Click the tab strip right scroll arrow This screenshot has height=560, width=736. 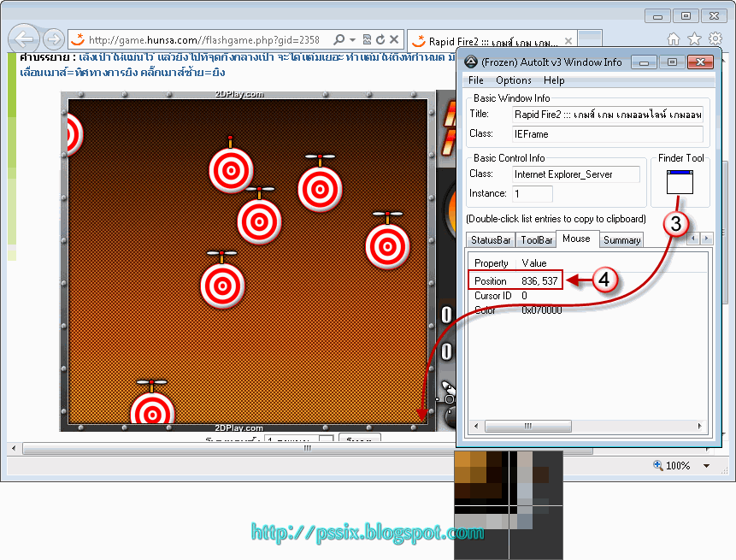pos(706,239)
